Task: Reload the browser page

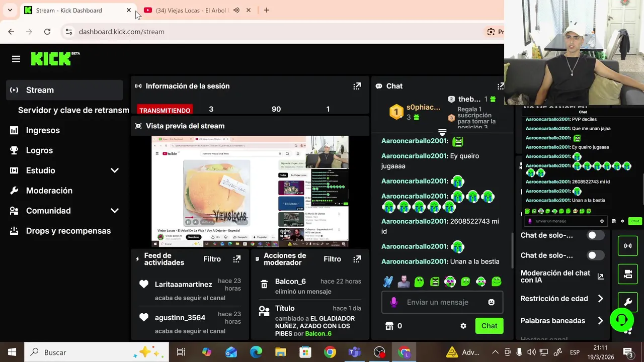Action: [47, 32]
